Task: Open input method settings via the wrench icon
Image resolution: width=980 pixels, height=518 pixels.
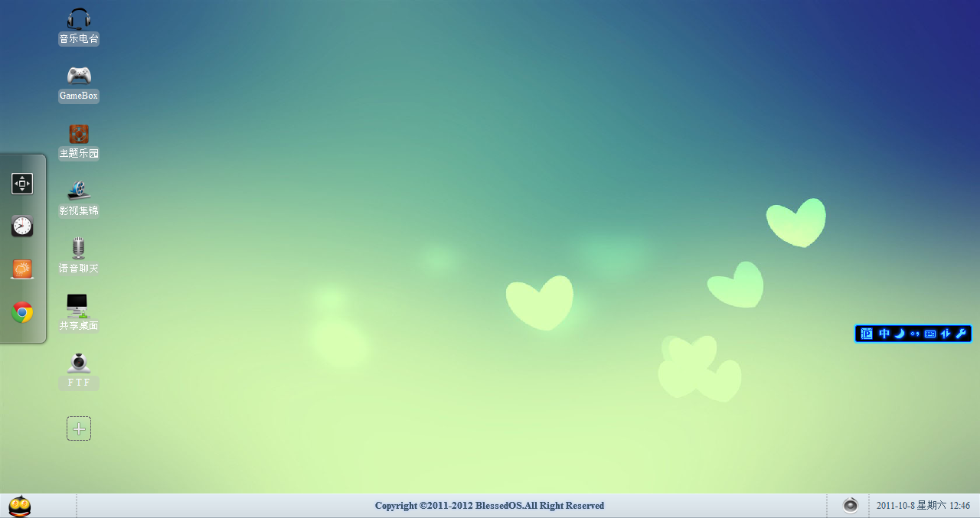Action: click(959, 334)
